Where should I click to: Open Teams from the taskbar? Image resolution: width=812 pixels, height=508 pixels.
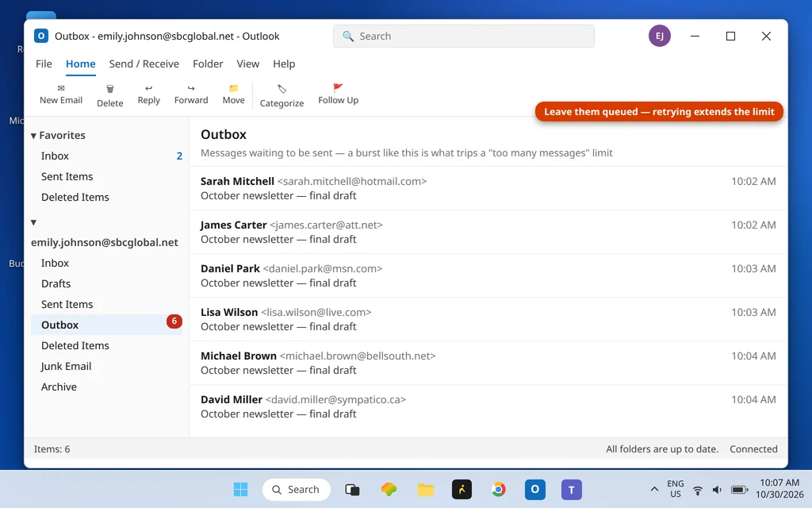[572, 489]
